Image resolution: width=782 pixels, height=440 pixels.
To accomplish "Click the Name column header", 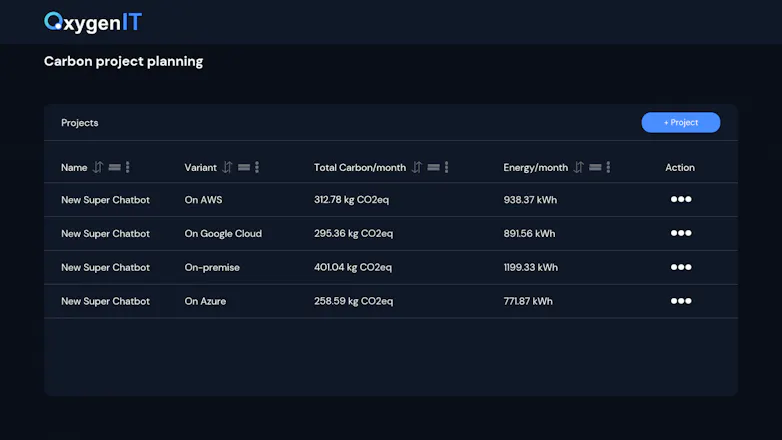I will [x=74, y=168].
